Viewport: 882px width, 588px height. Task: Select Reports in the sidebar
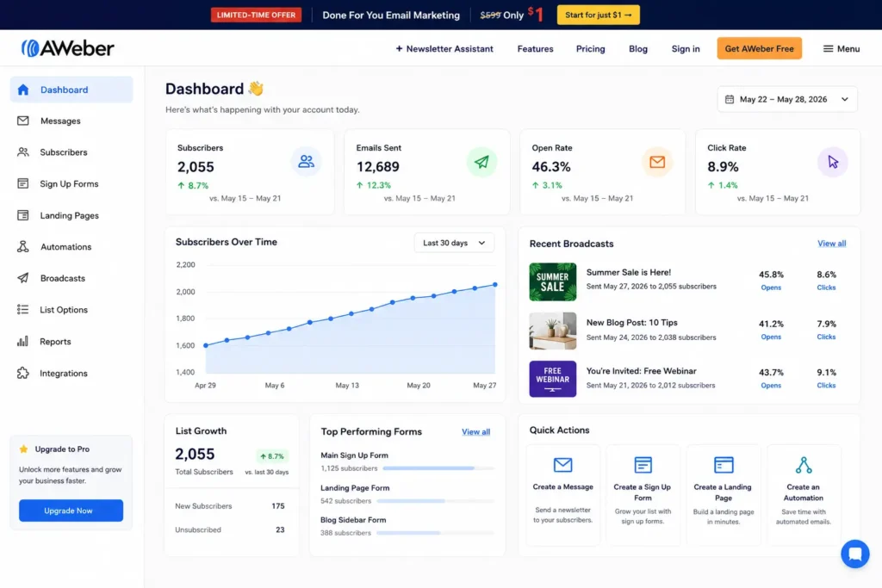click(71, 341)
